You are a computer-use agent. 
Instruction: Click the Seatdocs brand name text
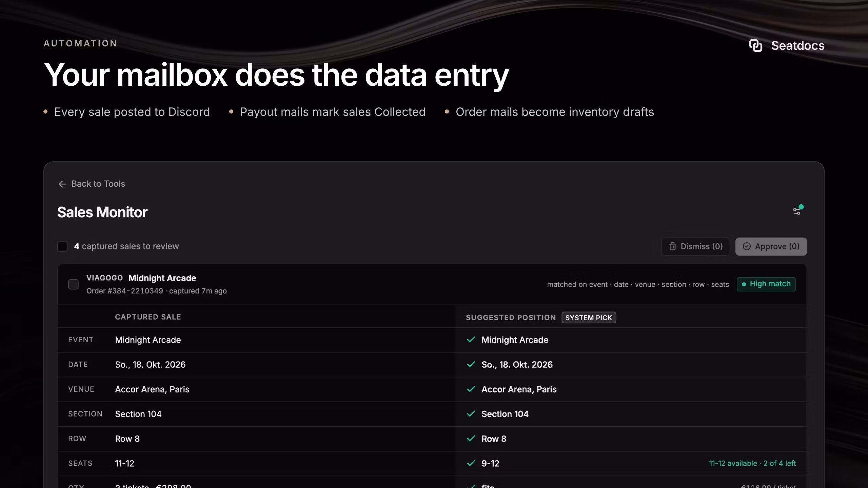797,45
